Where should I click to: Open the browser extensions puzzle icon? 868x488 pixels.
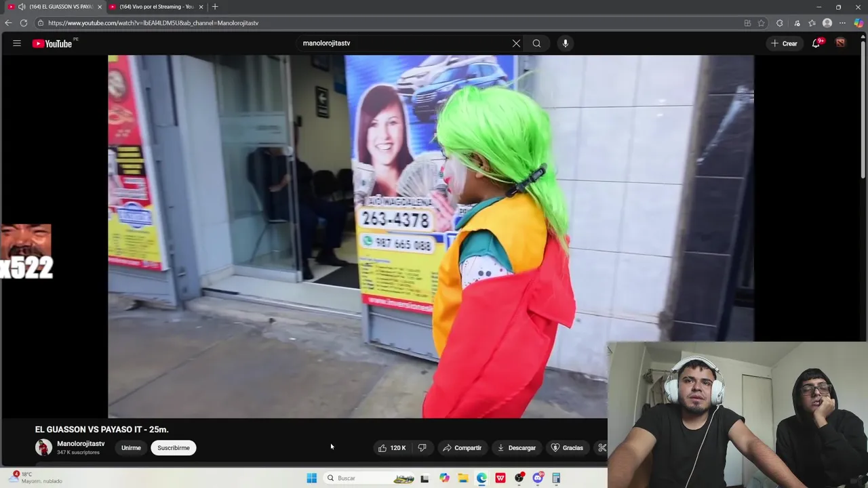tap(779, 23)
